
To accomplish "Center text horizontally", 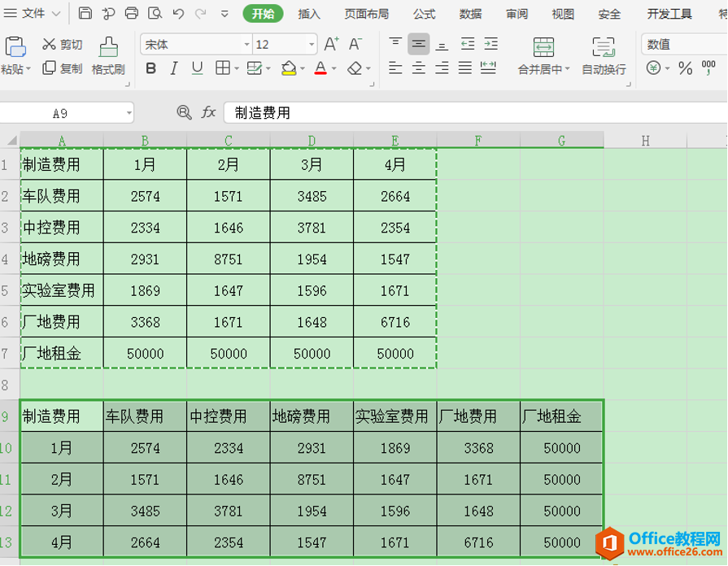I will point(419,68).
